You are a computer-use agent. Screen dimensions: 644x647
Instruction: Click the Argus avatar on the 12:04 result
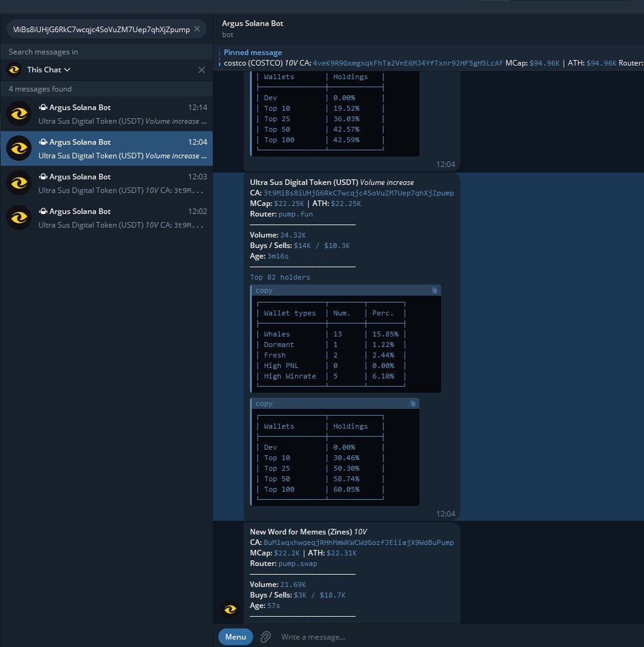[19, 148]
